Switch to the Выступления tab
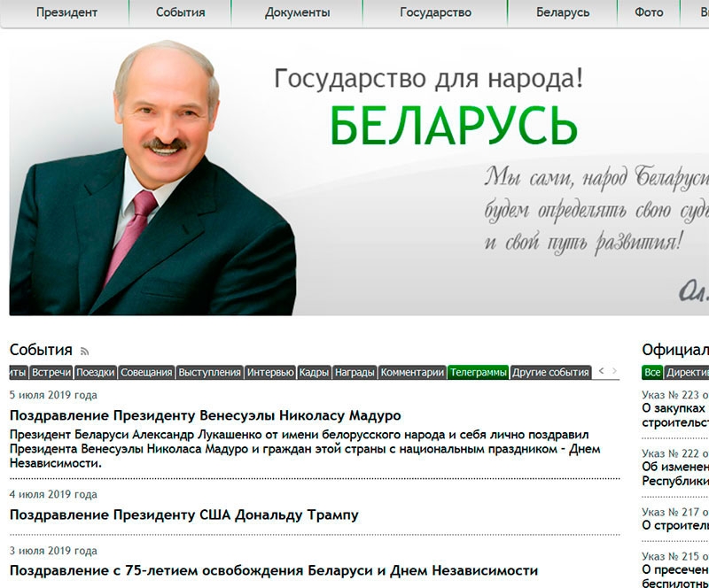This screenshot has width=709, height=588. (x=209, y=373)
